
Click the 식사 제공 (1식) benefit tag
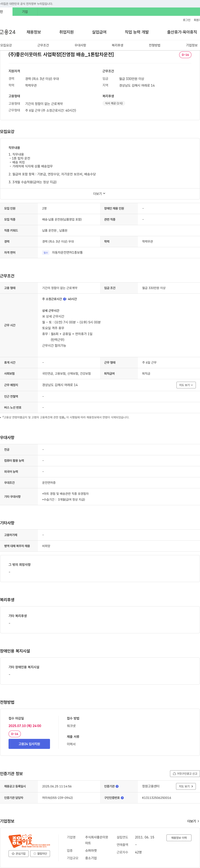pyautogui.click(x=114, y=104)
